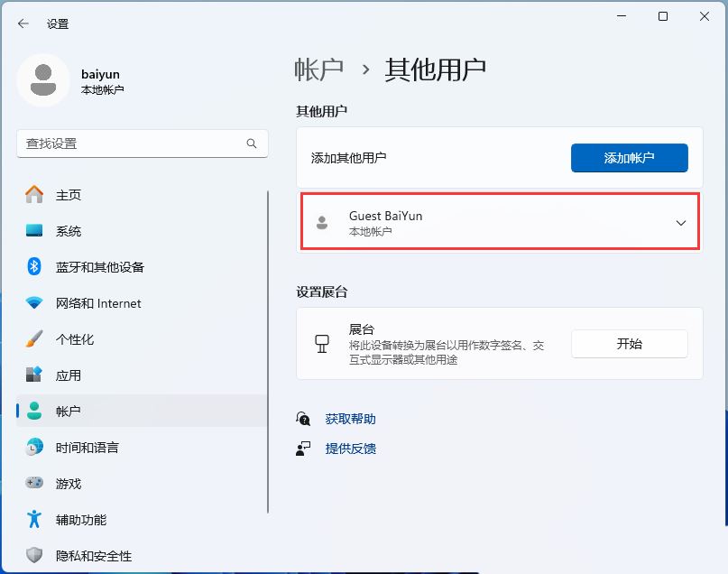Image resolution: width=728 pixels, height=574 pixels.
Task: Click the 查找设置 search field
Action: click(143, 143)
